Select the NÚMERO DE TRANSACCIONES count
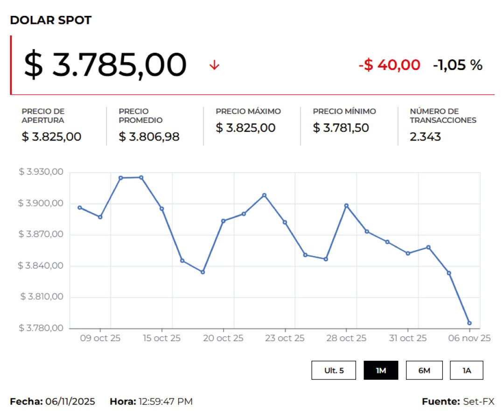504x420 pixels. click(x=421, y=137)
